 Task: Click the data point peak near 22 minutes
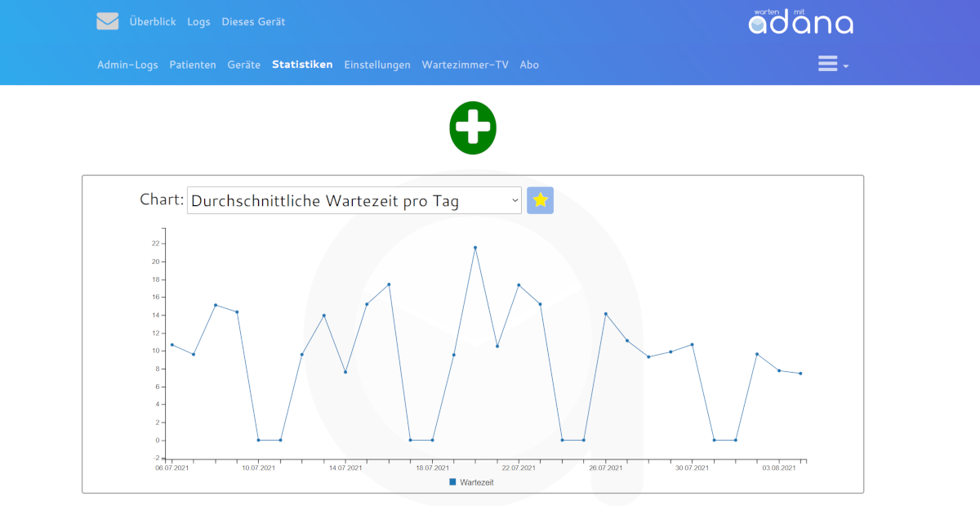[x=474, y=248]
